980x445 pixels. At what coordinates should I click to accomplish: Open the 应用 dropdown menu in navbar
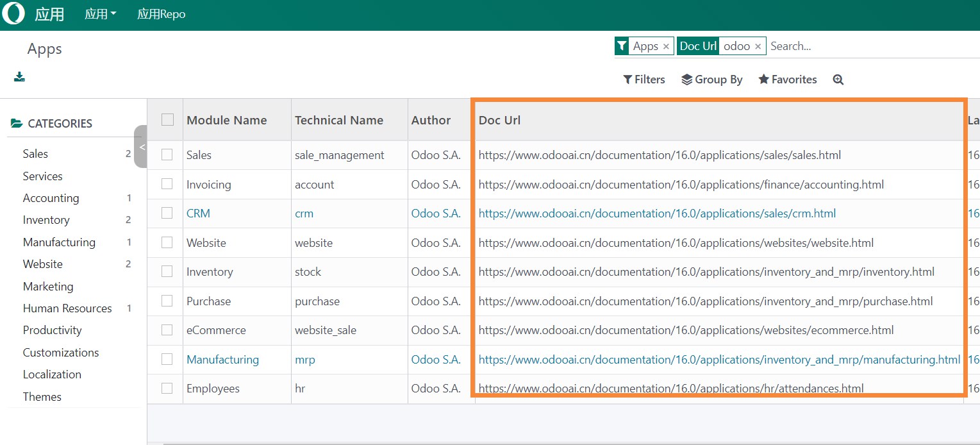101,14
